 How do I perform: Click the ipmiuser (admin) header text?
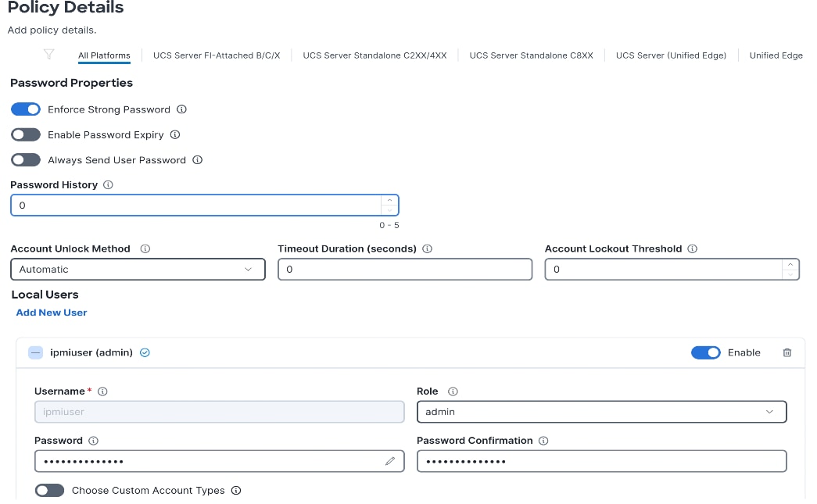click(x=91, y=353)
